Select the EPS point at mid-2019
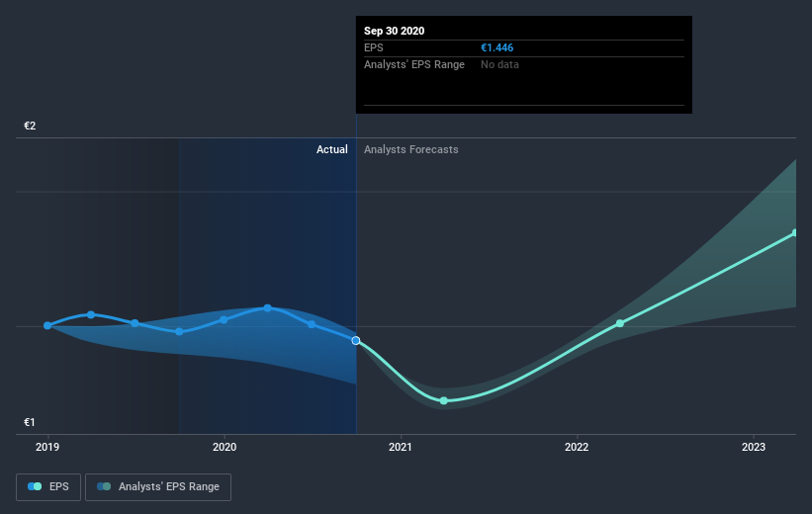The width and height of the screenshot is (812, 514). pyautogui.click(x=135, y=323)
